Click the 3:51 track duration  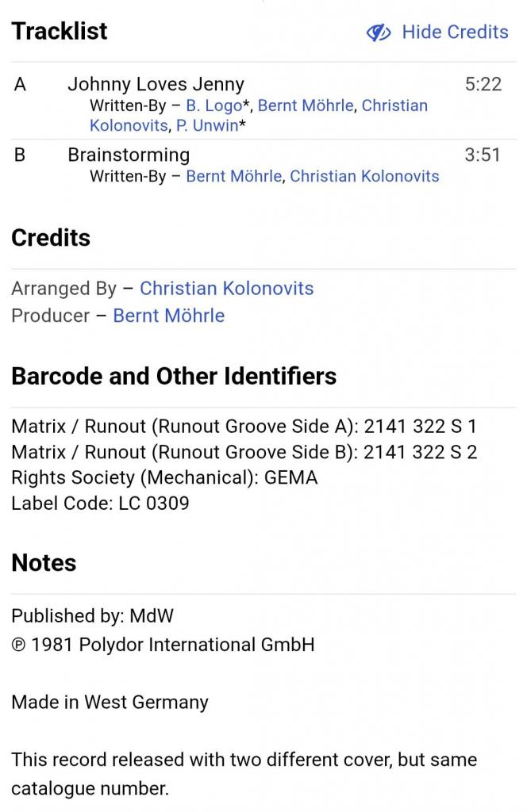click(x=483, y=155)
